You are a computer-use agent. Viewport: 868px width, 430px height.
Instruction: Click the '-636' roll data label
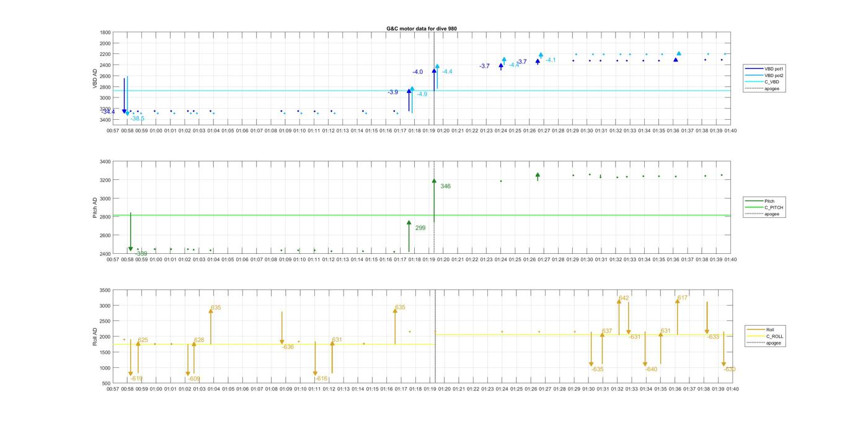point(288,347)
